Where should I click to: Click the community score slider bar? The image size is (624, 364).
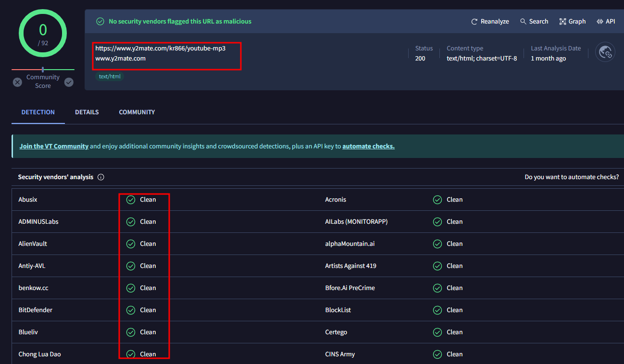(x=43, y=70)
